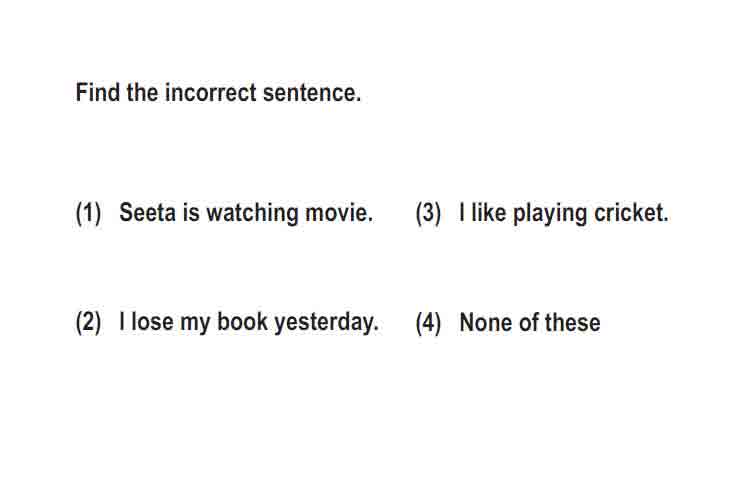The image size is (750, 500).
Task: Click the '(4)' option number
Action: click(428, 323)
